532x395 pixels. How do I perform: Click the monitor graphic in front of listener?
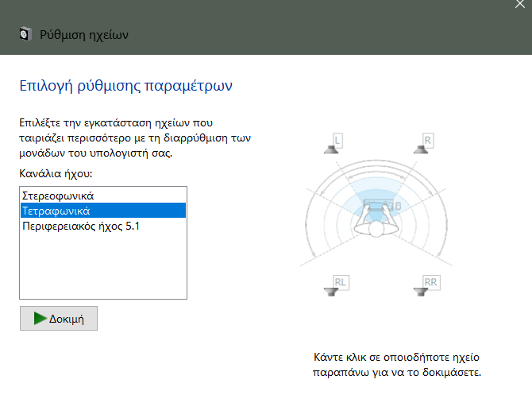(x=380, y=205)
